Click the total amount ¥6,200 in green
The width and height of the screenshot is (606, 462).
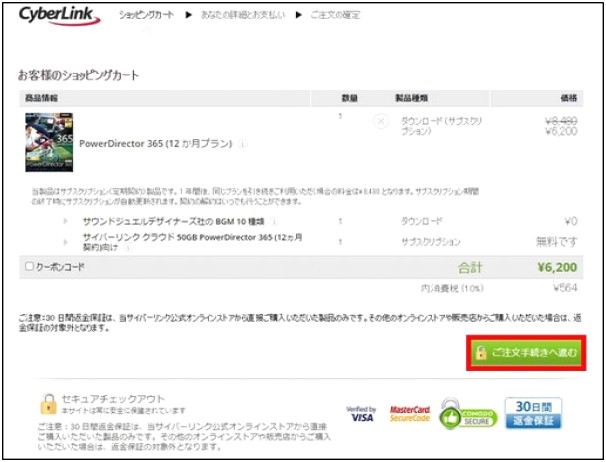point(557,267)
